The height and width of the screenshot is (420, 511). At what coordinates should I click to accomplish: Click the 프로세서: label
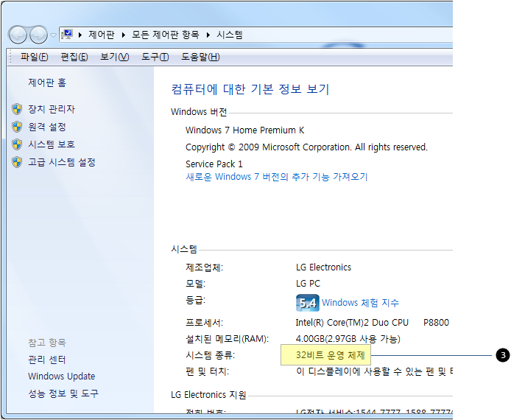click(x=205, y=323)
